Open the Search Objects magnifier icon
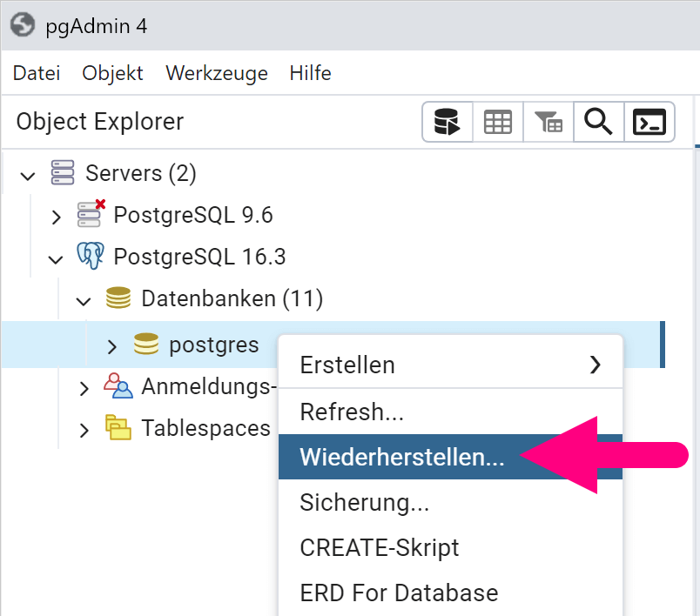Viewport: 700px width, 616px height. pos(599,123)
